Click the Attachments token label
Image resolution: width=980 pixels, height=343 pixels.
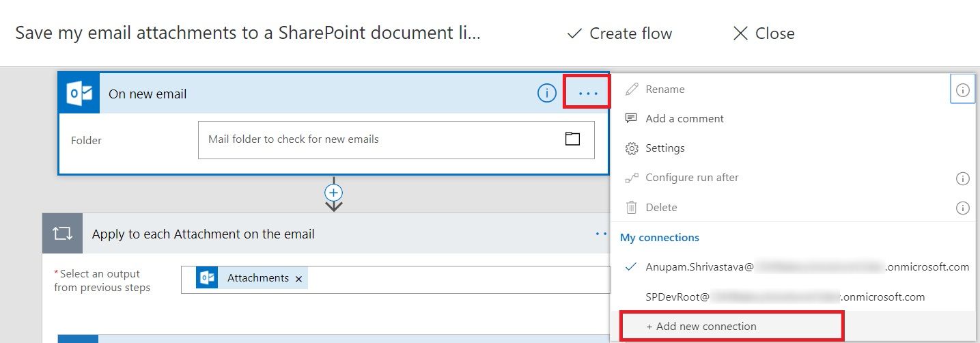click(x=258, y=278)
